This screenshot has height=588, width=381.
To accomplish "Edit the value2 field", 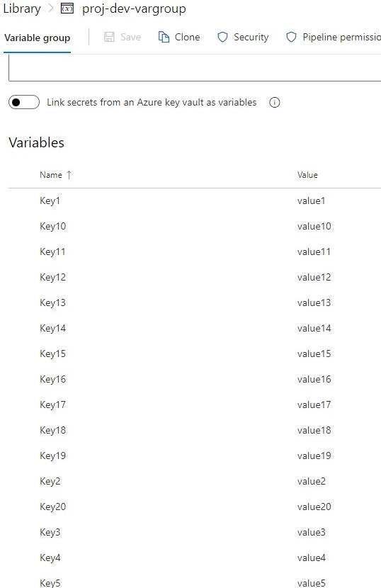I will [x=312, y=481].
